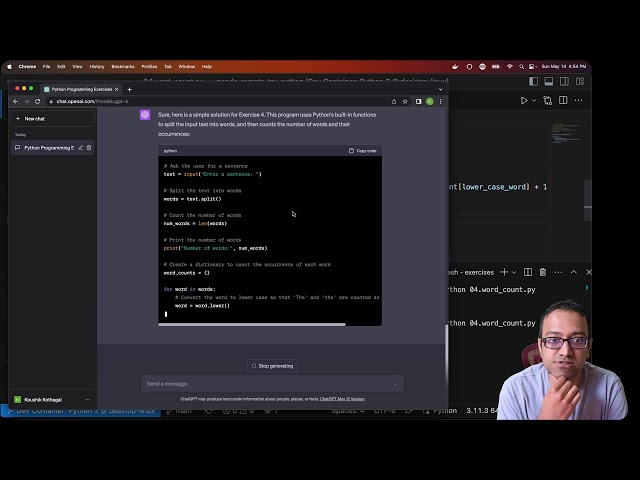Expand Chrome tab search chevron
This screenshot has height=480, width=640.
click(x=440, y=89)
